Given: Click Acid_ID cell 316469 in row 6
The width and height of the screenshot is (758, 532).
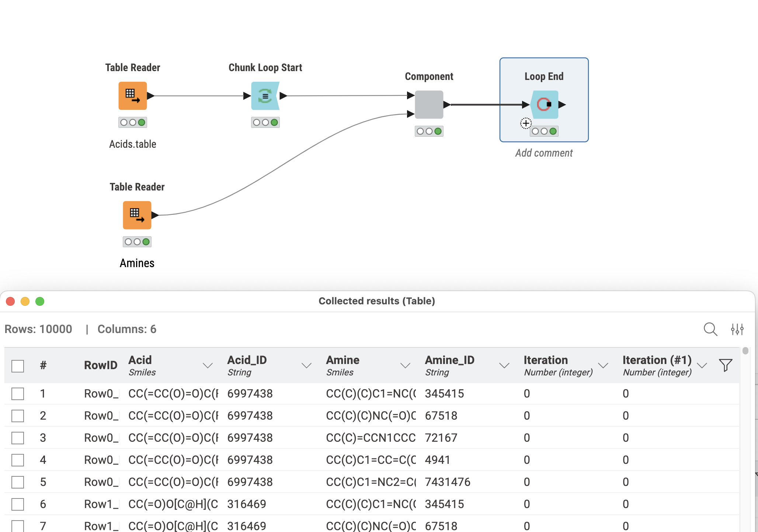Looking at the screenshot, I should pyautogui.click(x=247, y=504).
